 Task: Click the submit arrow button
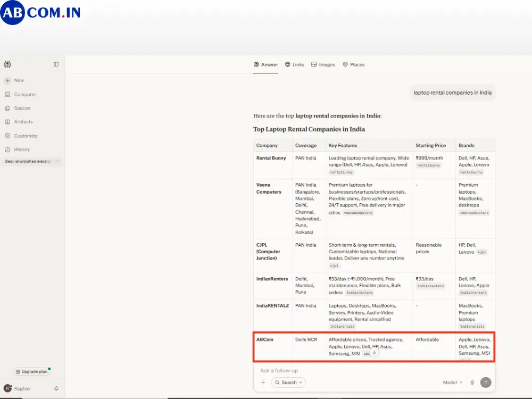click(486, 383)
